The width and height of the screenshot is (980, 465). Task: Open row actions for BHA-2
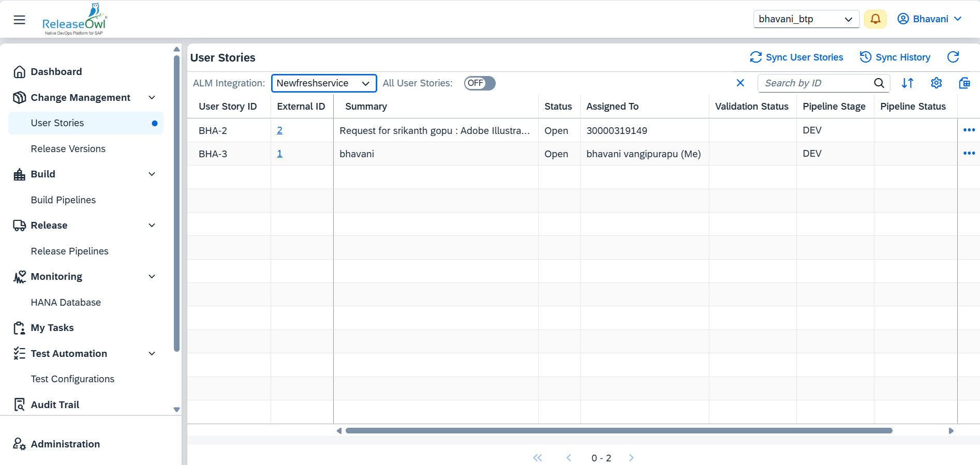point(969,130)
